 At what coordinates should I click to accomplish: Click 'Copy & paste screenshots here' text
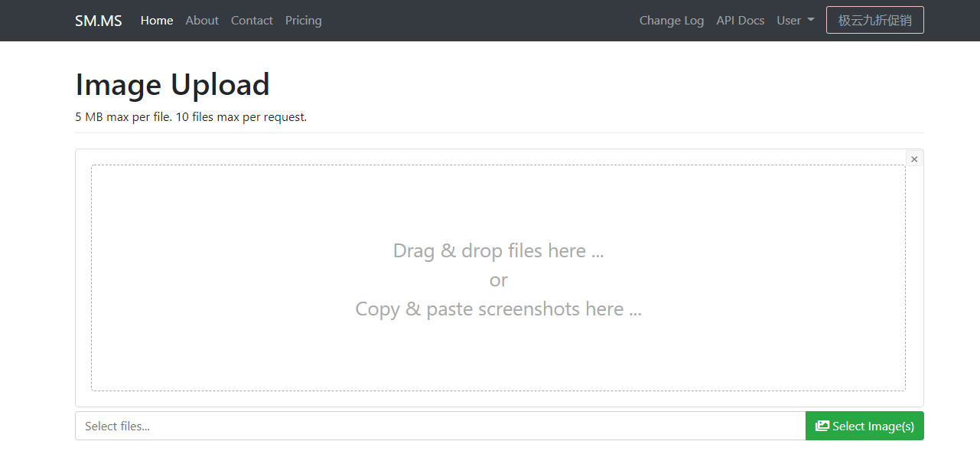pos(498,309)
